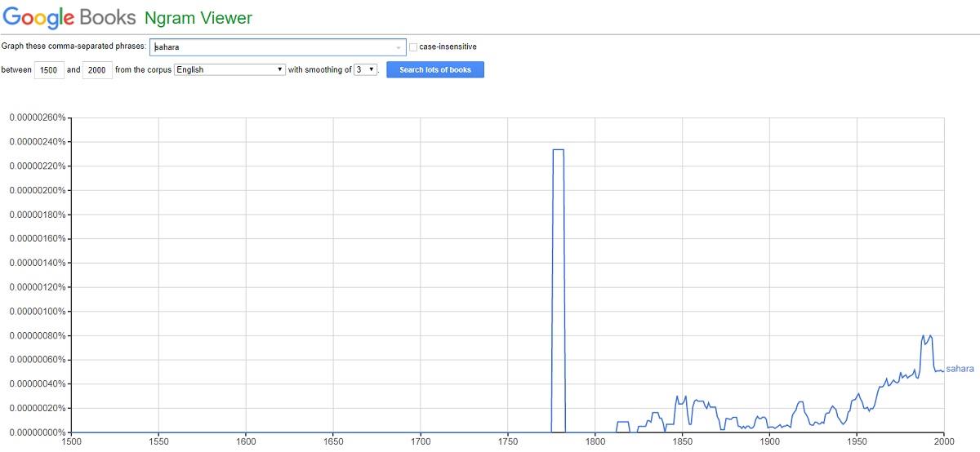Click the end year field 2000
Viewport: 980px width, 452px height.
[97, 70]
